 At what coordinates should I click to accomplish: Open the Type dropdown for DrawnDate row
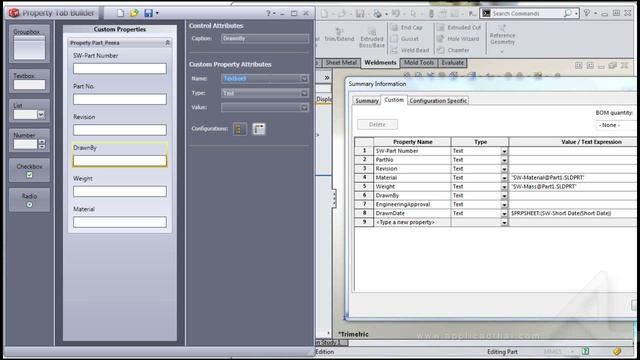(504, 214)
